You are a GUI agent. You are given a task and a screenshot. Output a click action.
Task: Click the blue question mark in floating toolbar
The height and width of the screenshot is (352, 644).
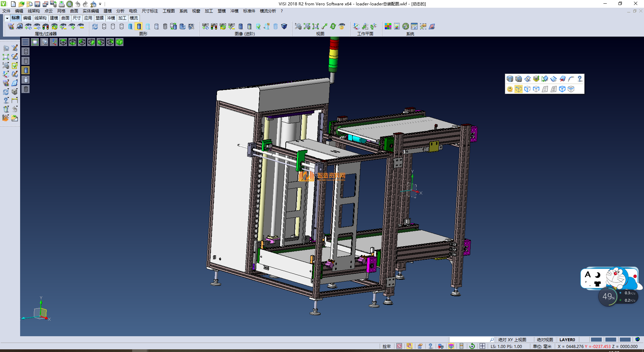coord(580,79)
